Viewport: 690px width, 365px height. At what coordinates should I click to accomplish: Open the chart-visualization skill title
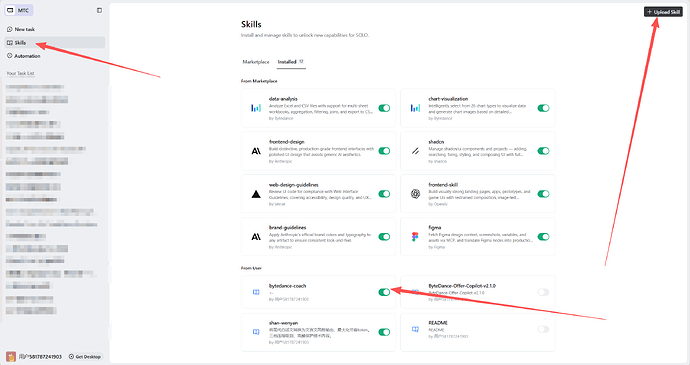[448, 99]
